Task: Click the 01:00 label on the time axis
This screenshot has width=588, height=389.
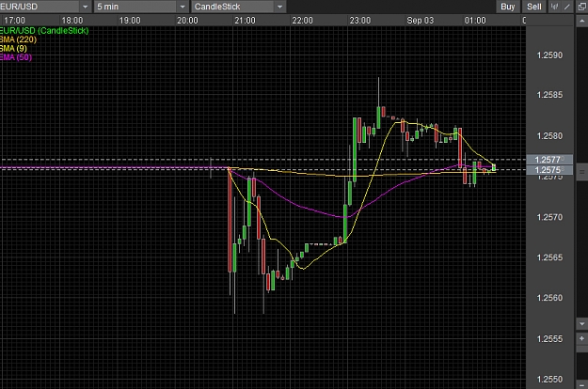Action: pyautogui.click(x=475, y=21)
